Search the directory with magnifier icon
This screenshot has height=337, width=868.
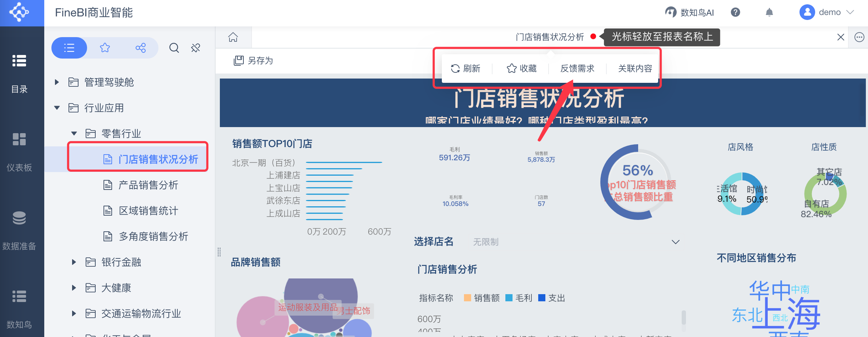click(x=174, y=48)
